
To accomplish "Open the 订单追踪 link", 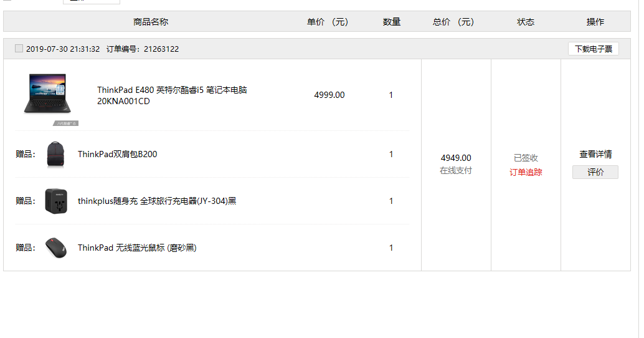I will (x=526, y=172).
